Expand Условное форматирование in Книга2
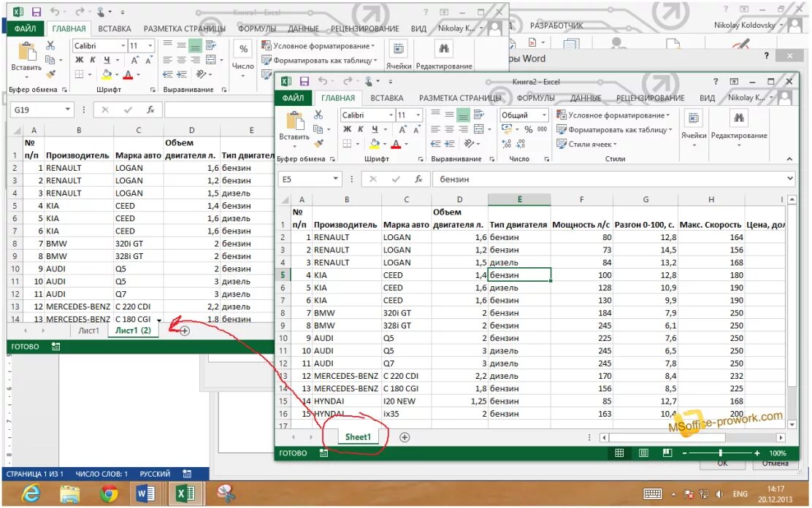 613,115
